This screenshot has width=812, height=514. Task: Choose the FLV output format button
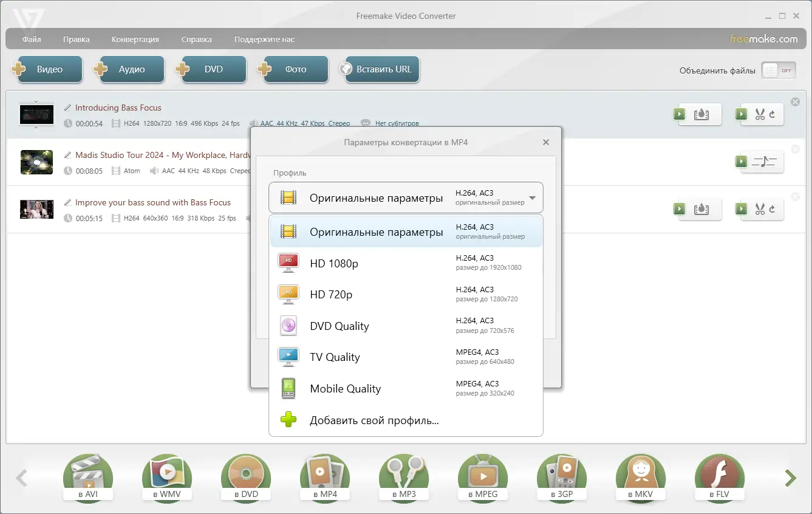[720, 478]
